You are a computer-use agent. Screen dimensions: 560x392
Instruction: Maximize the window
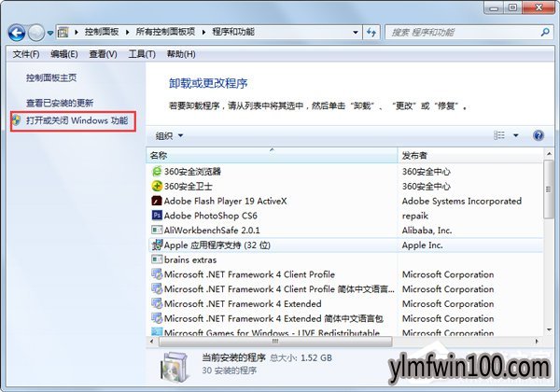(x=513, y=7)
